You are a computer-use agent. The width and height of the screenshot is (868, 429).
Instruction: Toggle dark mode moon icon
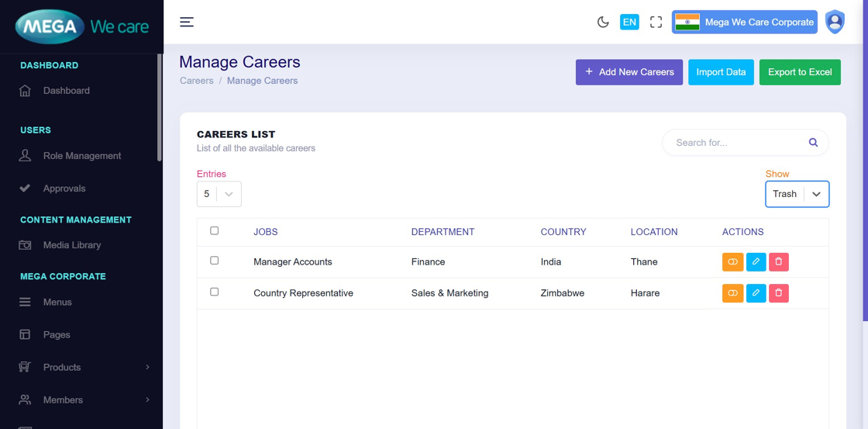point(603,22)
